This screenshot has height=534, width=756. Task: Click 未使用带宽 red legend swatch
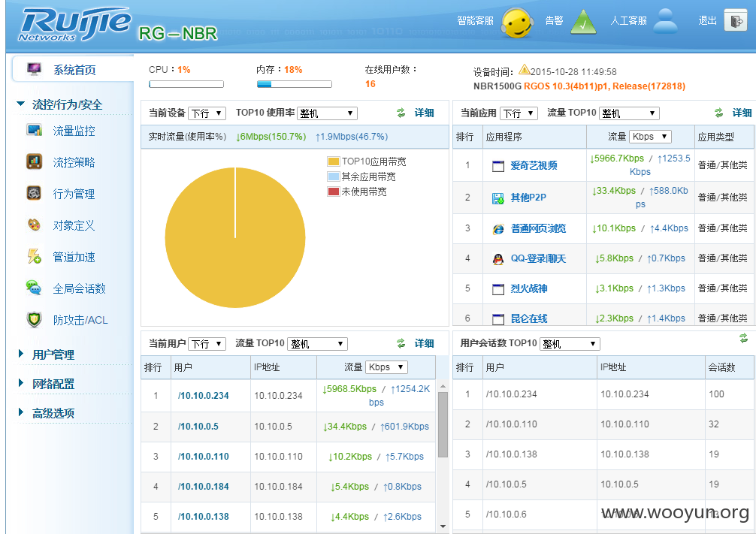point(333,192)
